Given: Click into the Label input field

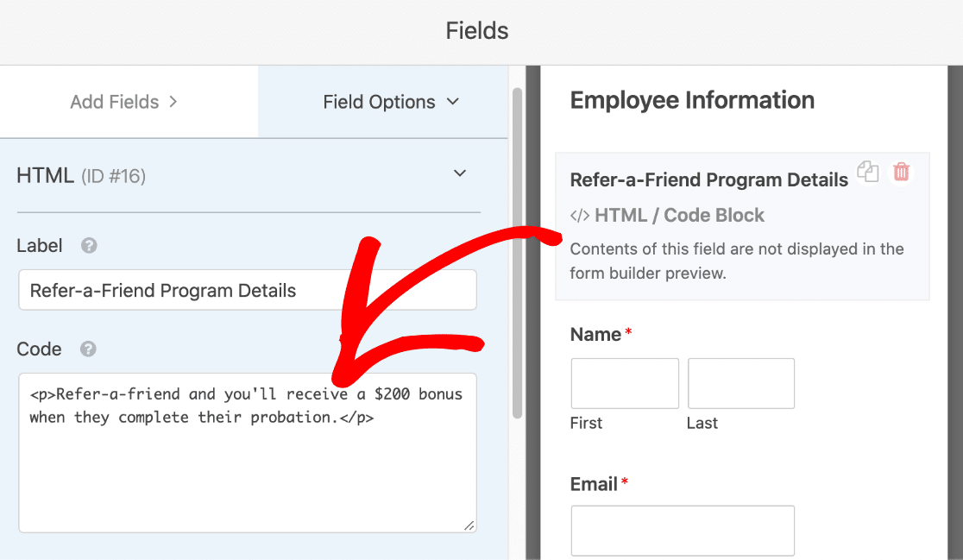Looking at the screenshot, I should point(248,290).
